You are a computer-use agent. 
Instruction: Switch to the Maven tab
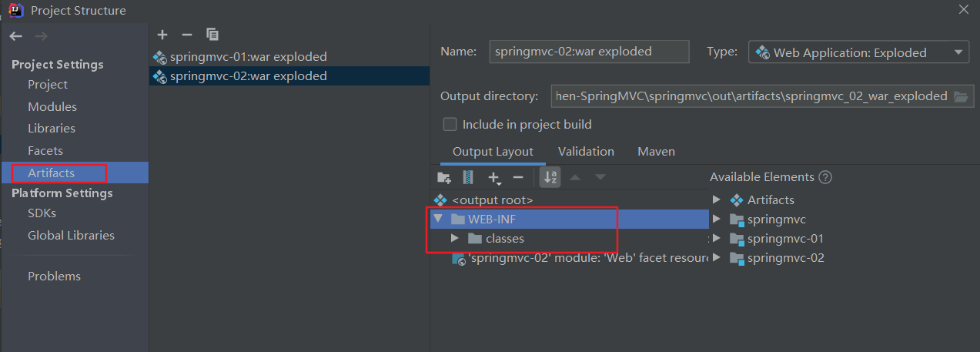656,152
